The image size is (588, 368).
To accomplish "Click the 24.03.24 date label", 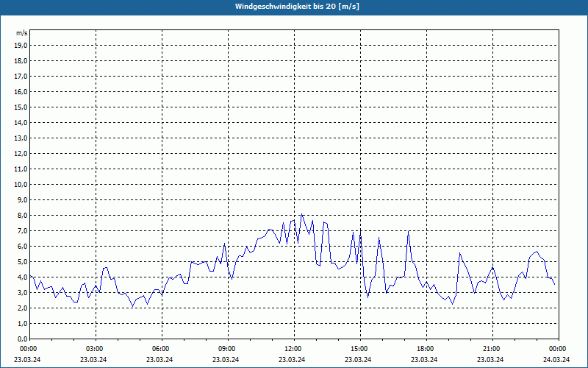I will tap(556, 359).
